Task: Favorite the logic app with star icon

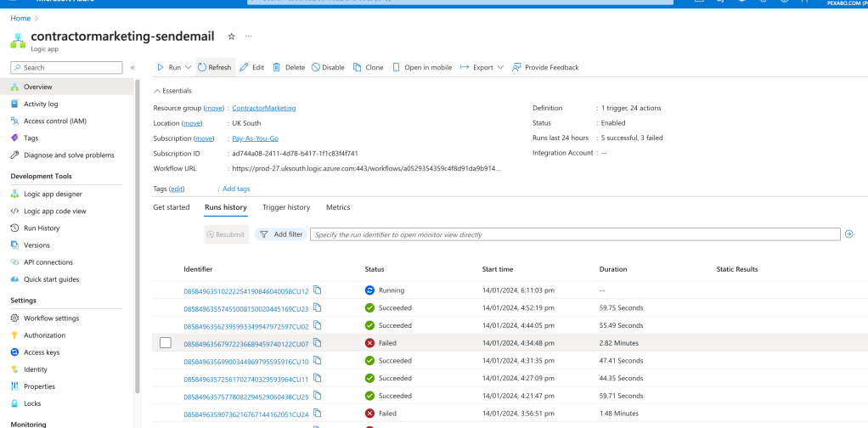Action: click(x=231, y=37)
